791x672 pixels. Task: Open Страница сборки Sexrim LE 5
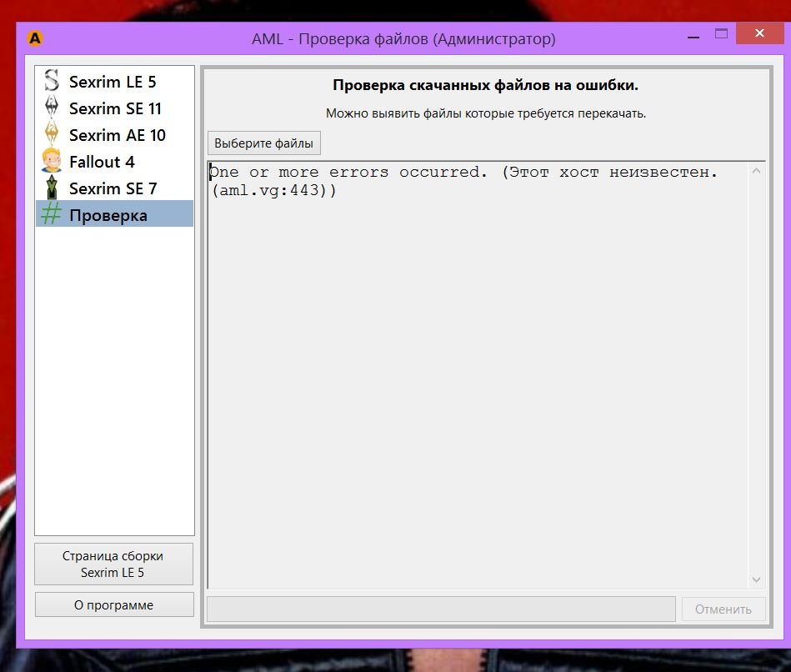(113, 564)
